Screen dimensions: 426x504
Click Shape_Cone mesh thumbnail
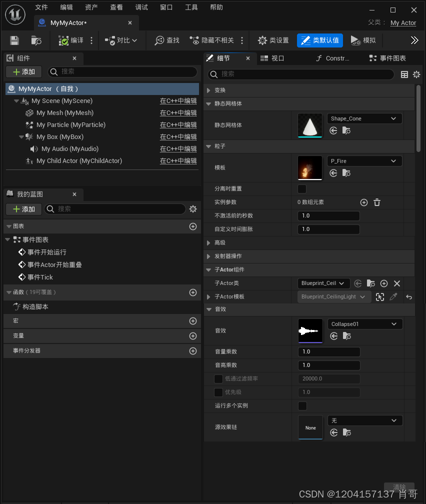coord(310,125)
